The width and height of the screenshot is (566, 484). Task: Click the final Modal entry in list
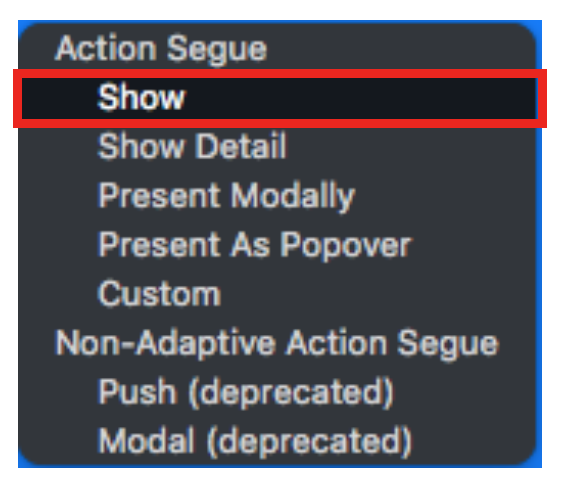[x=280, y=441]
